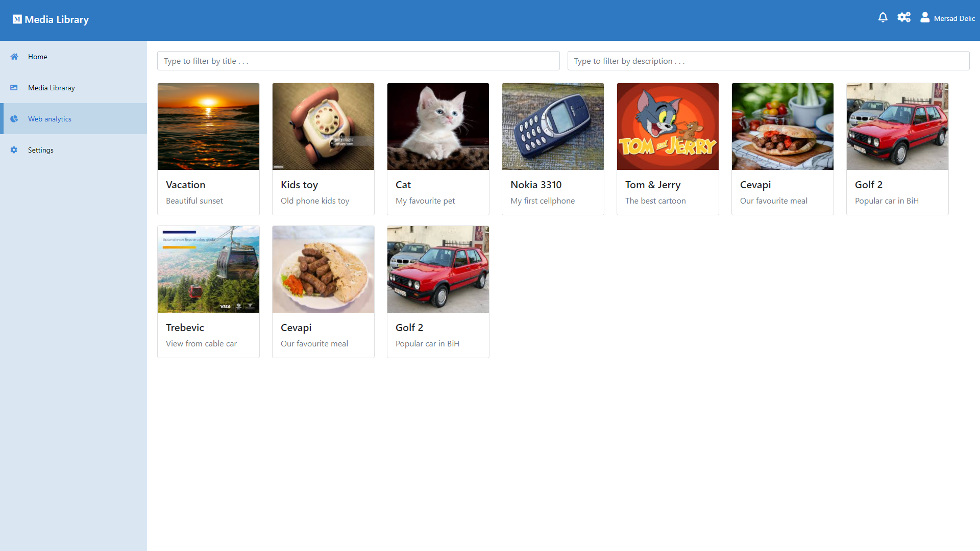Open the Nokia 3310 phone image
The image size is (980, 551).
(x=553, y=126)
